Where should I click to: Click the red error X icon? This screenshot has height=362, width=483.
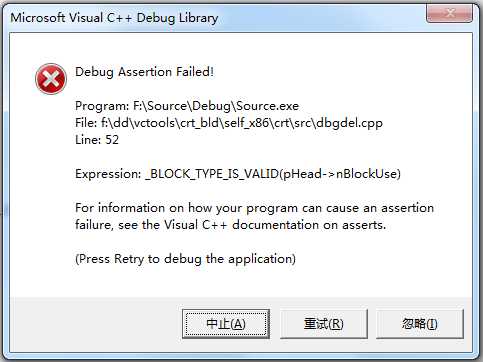point(51,79)
